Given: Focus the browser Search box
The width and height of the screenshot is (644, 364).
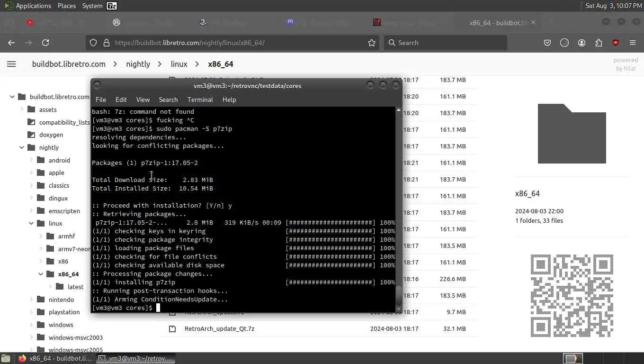Looking at the screenshot, I should pyautogui.click(x=445, y=43).
